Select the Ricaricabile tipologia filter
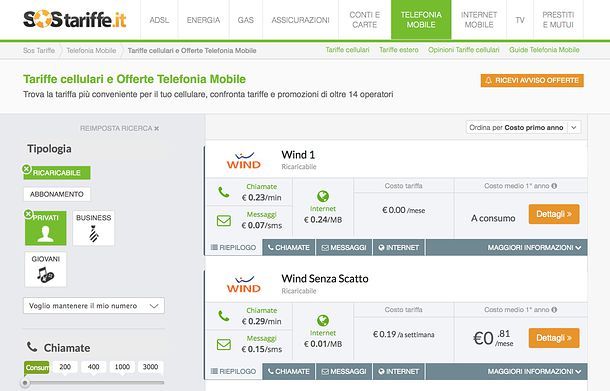 tap(57, 173)
